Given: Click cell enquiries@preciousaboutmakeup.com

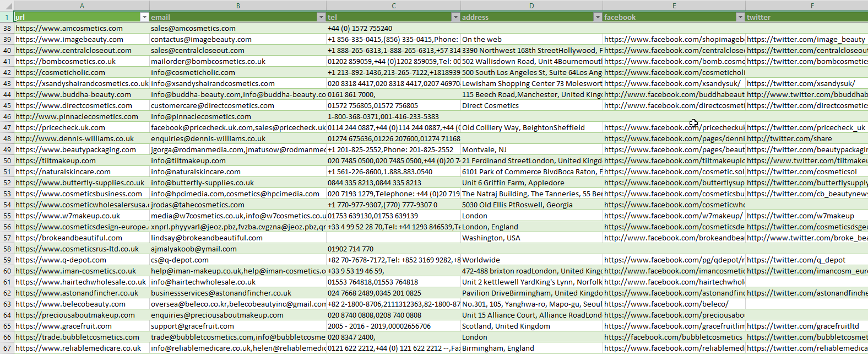Looking at the screenshot, I should (x=238, y=315).
